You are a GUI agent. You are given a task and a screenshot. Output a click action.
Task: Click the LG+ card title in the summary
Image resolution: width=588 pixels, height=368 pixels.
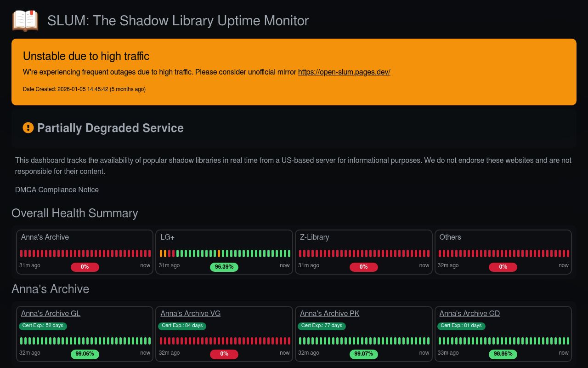pos(168,237)
